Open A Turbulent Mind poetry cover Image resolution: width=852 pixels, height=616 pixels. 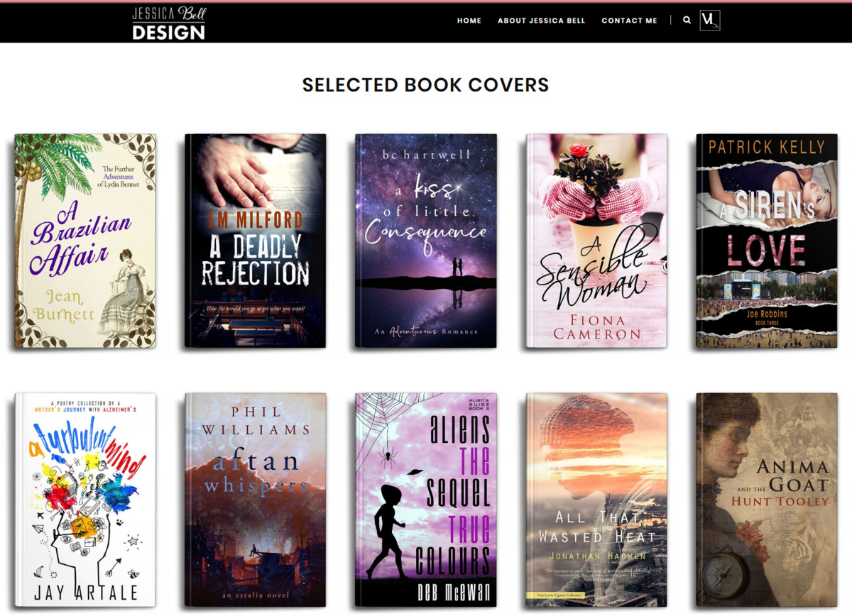85,499
